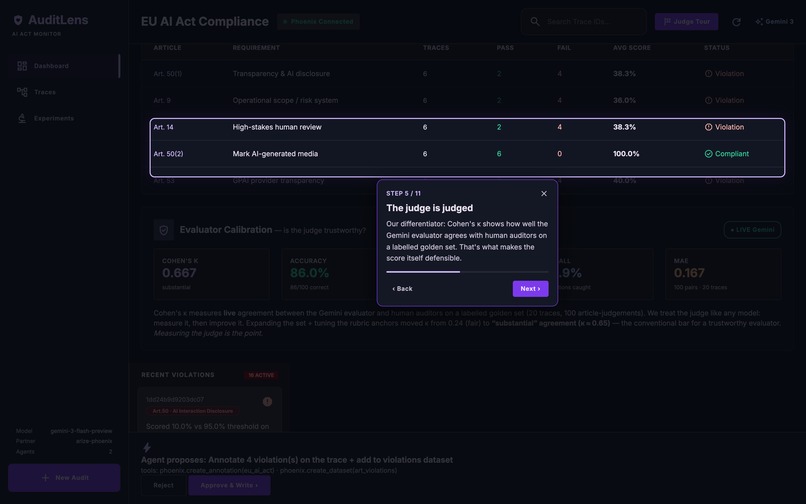Click the Experiments microscope icon
The width and height of the screenshot is (806, 504).
tap(22, 118)
